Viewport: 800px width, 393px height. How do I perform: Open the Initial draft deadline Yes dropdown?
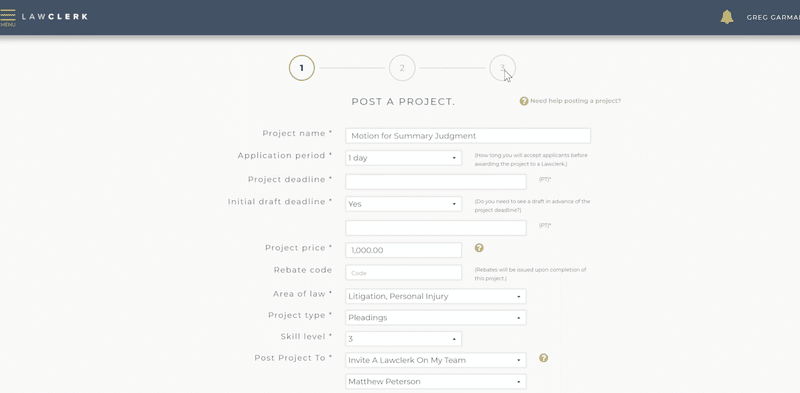(404, 204)
